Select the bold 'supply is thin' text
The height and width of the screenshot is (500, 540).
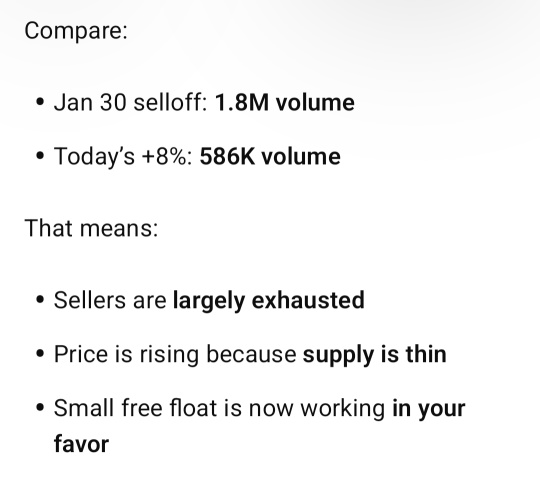pyautogui.click(x=374, y=355)
